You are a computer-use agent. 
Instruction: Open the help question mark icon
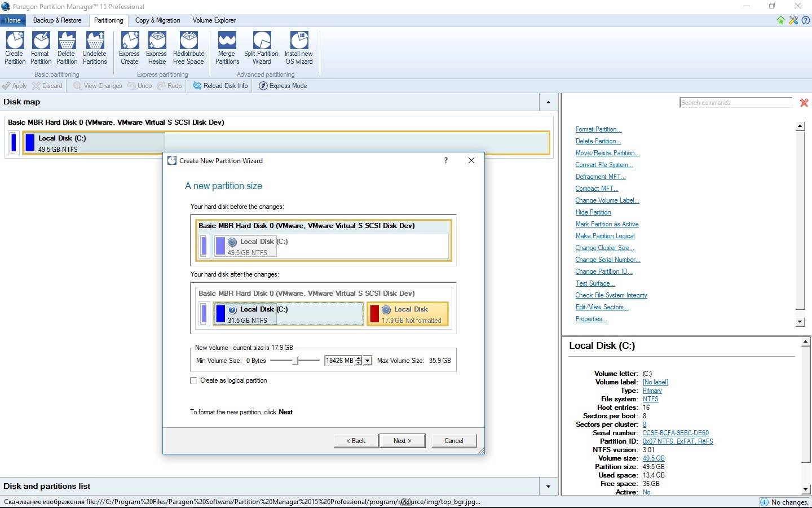pyautogui.click(x=806, y=20)
